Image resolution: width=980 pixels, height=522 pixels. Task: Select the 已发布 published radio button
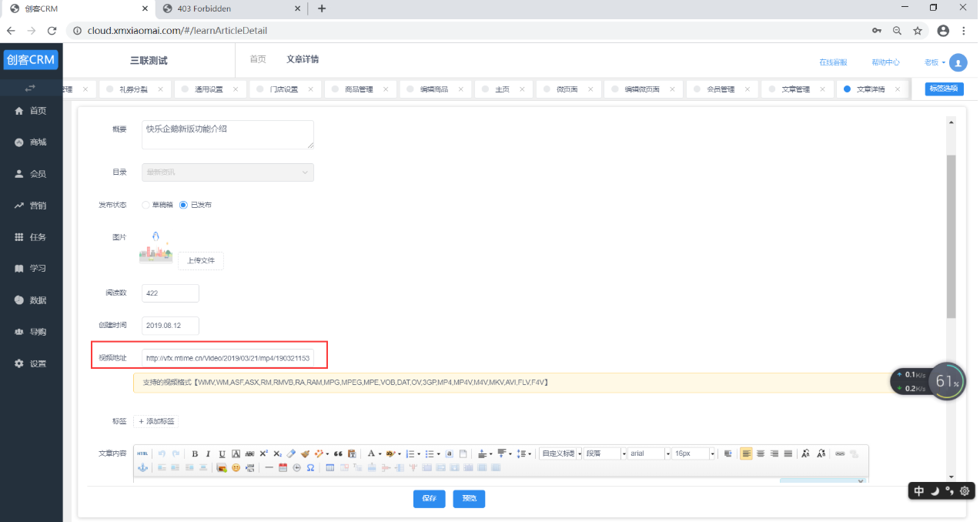(x=183, y=205)
